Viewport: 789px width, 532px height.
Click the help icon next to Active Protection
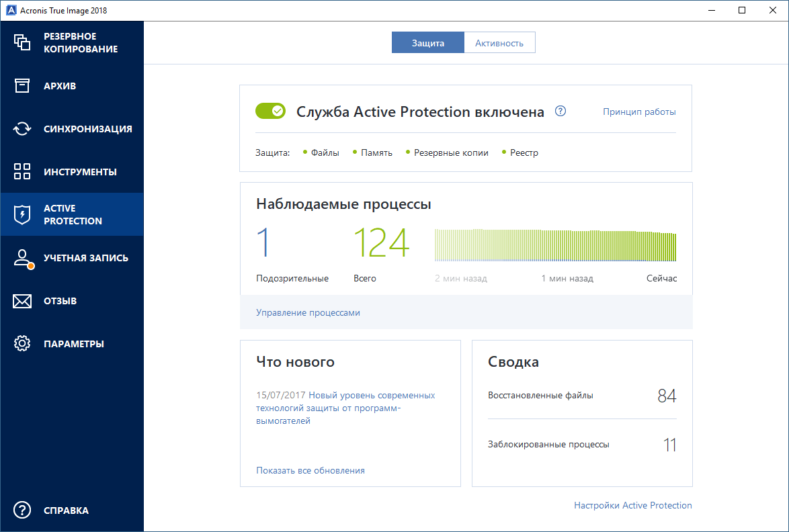point(560,111)
